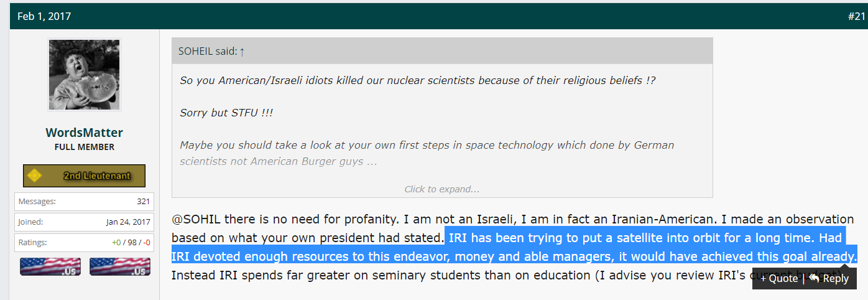The width and height of the screenshot is (868, 300).
Task: Open post number #21 permalink
Action: coord(856,16)
